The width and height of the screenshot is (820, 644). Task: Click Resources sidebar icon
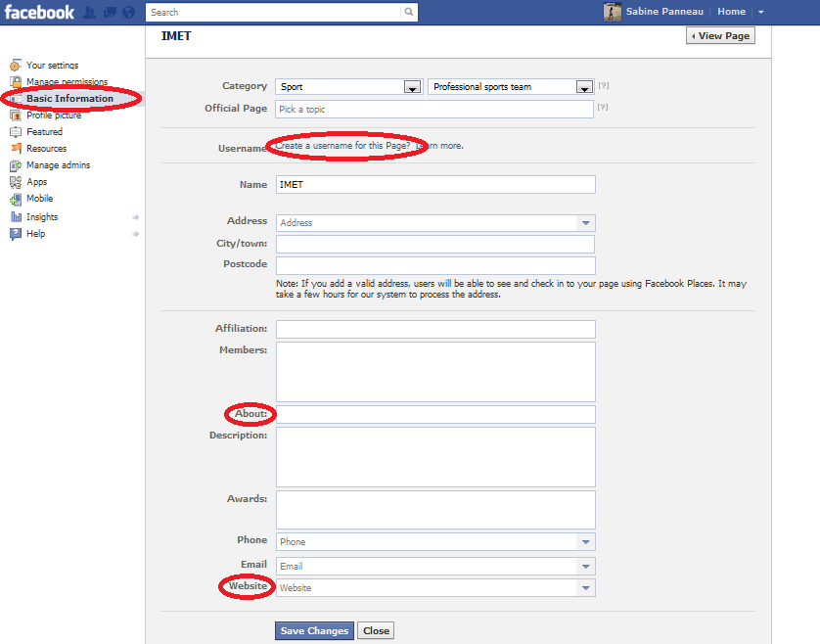(x=16, y=149)
